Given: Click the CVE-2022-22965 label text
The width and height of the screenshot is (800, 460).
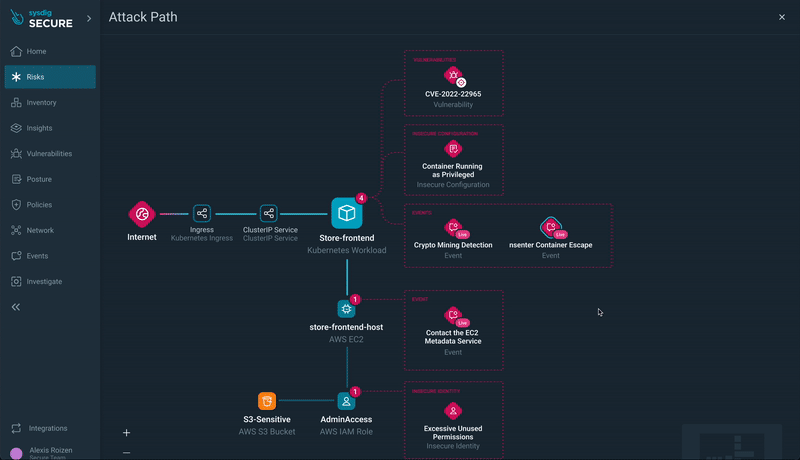Looking at the screenshot, I should click(x=453, y=94).
